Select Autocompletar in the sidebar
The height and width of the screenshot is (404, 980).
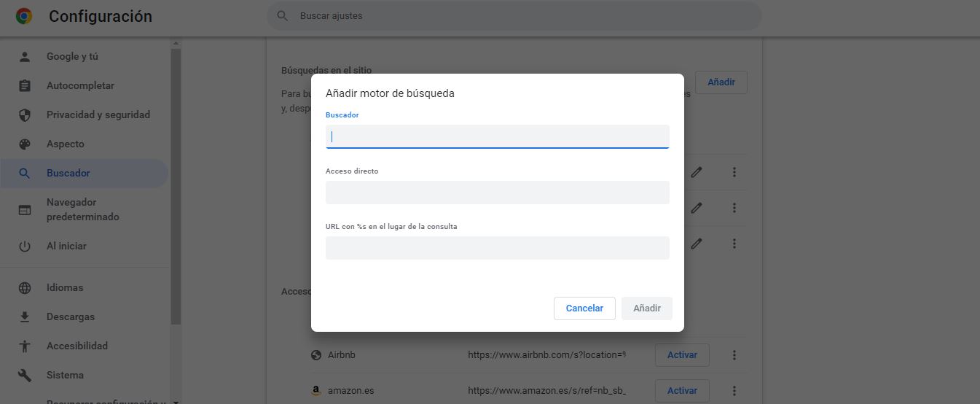80,85
